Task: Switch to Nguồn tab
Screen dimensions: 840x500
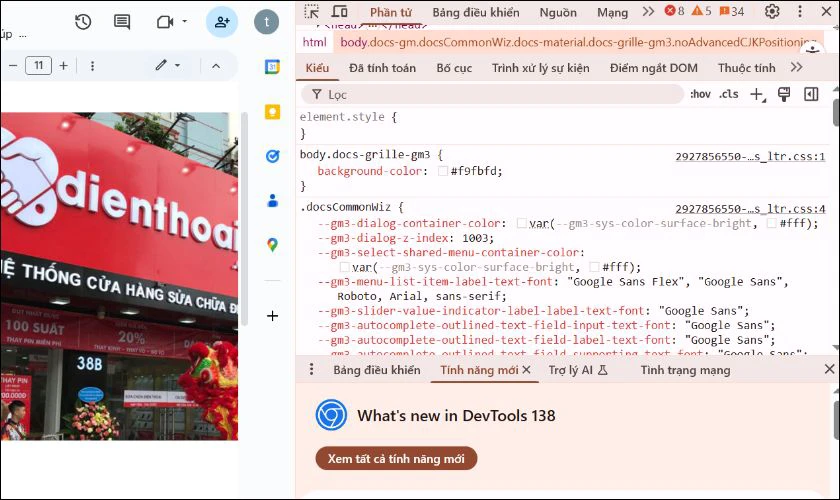Action: (x=558, y=12)
